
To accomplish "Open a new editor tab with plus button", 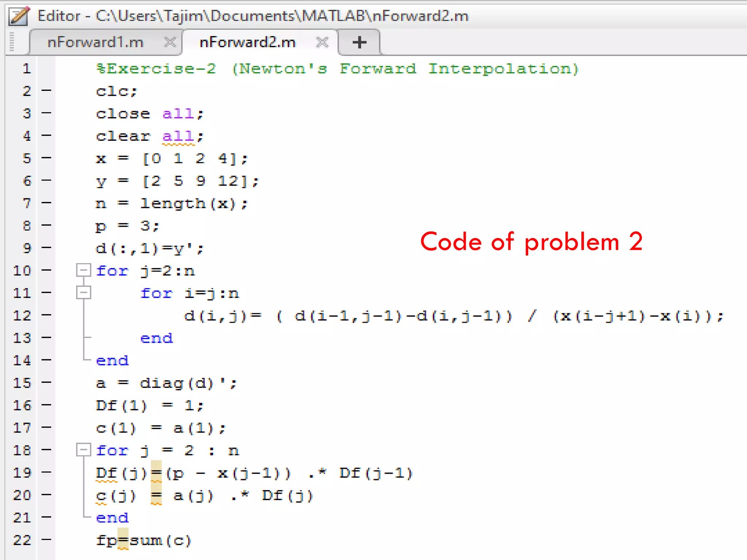I will click(x=359, y=42).
